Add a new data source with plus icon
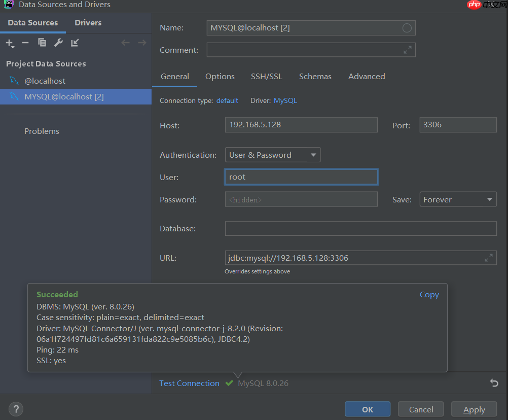This screenshot has width=508, height=420. tap(10, 43)
